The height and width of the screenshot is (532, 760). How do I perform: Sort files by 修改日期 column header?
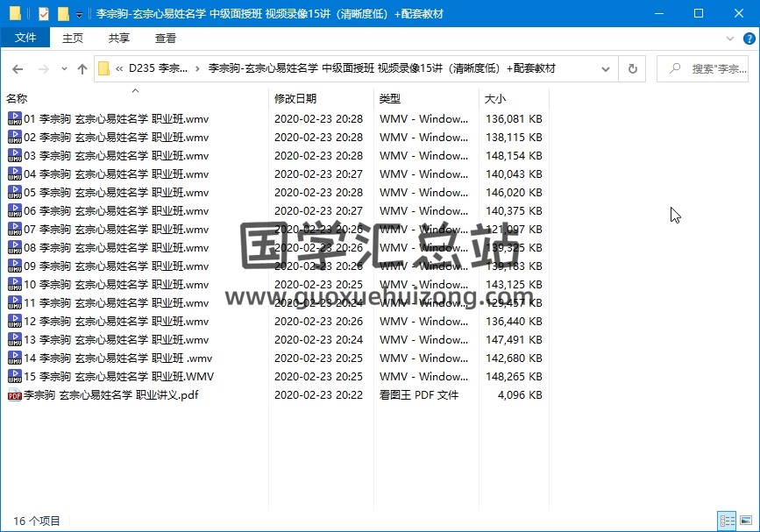point(295,99)
